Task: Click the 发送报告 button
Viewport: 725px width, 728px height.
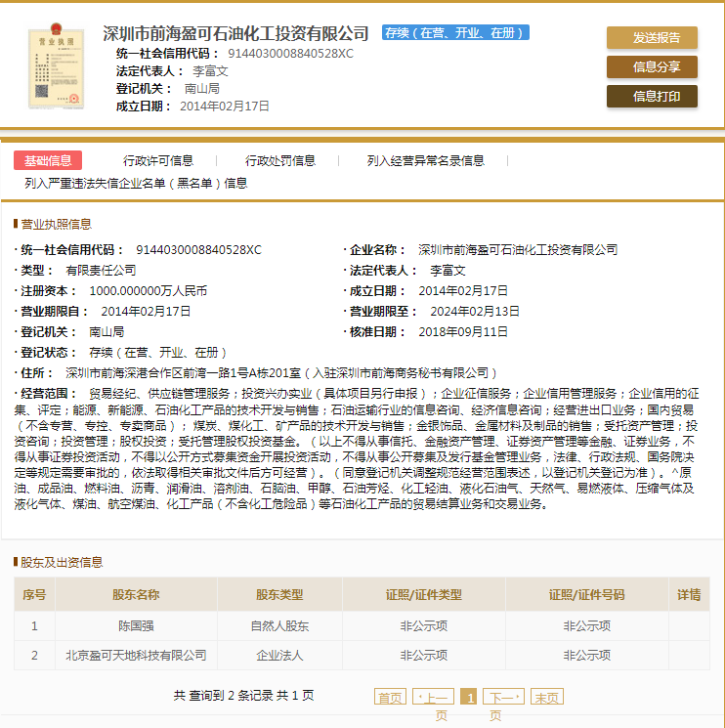Action: (652, 38)
